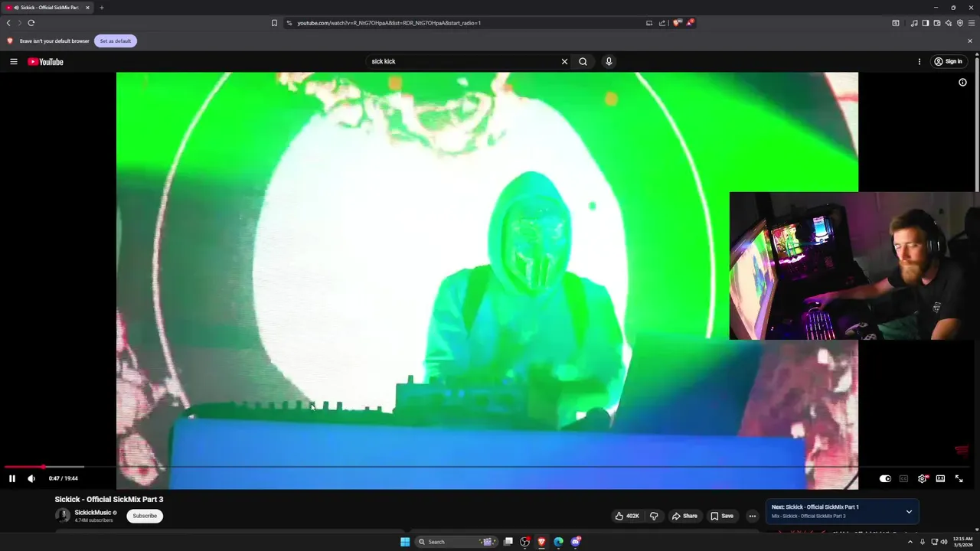This screenshot has width=980, height=551.
Task: Like the video with 402K likes
Action: point(627,516)
